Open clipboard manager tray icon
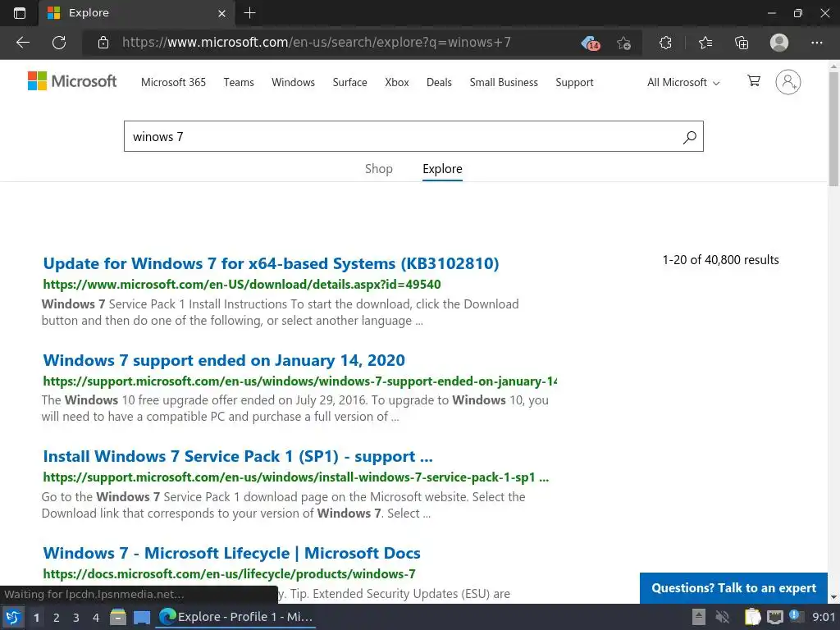This screenshot has height=630, width=840. click(753, 617)
